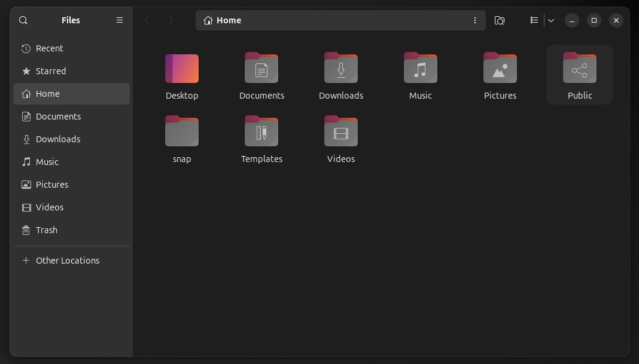Open the path bar kebab menu
639x364 pixels.
coord(475,20)
